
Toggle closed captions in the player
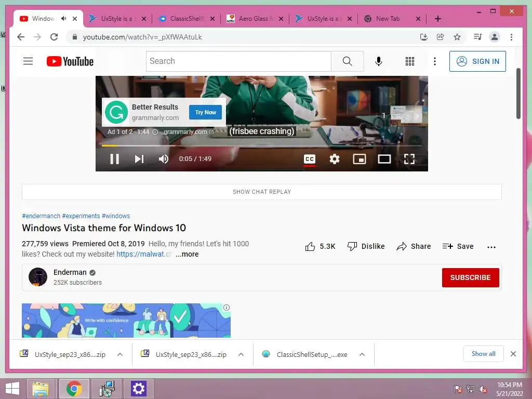coord(310,159)
